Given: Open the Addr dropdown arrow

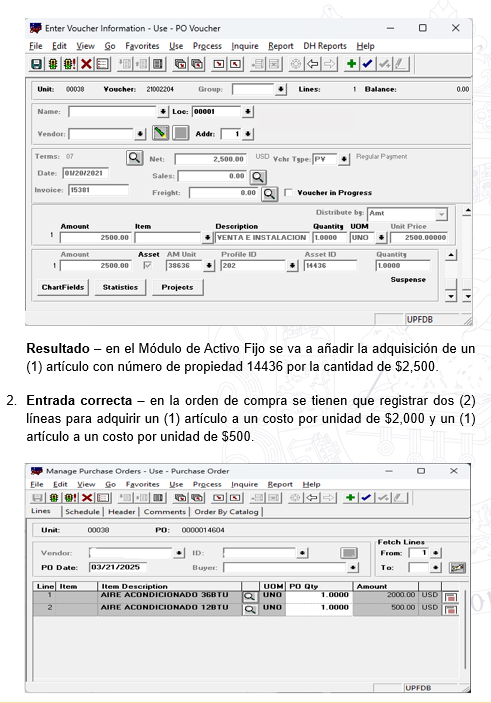Looking at the screenshot, I should 248,134.
